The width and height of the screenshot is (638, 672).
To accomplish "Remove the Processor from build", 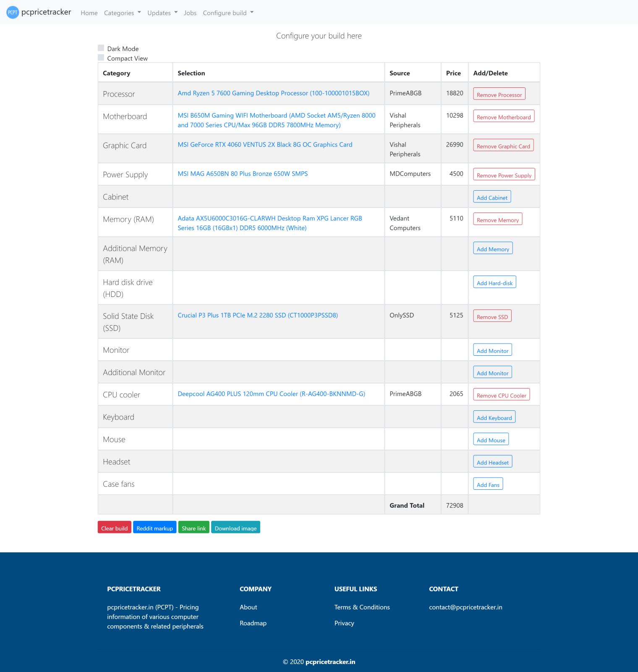I will coord(499,94).
